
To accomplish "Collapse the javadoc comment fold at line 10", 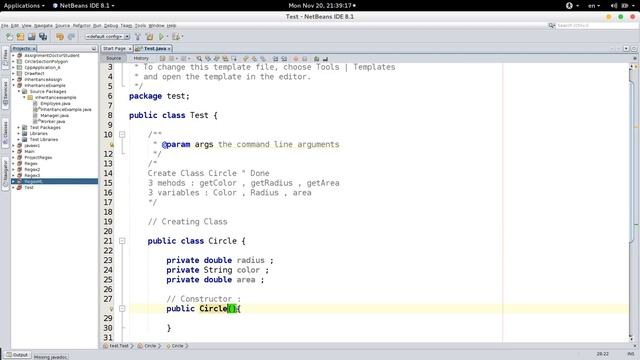I will click(x=122, y=134).
